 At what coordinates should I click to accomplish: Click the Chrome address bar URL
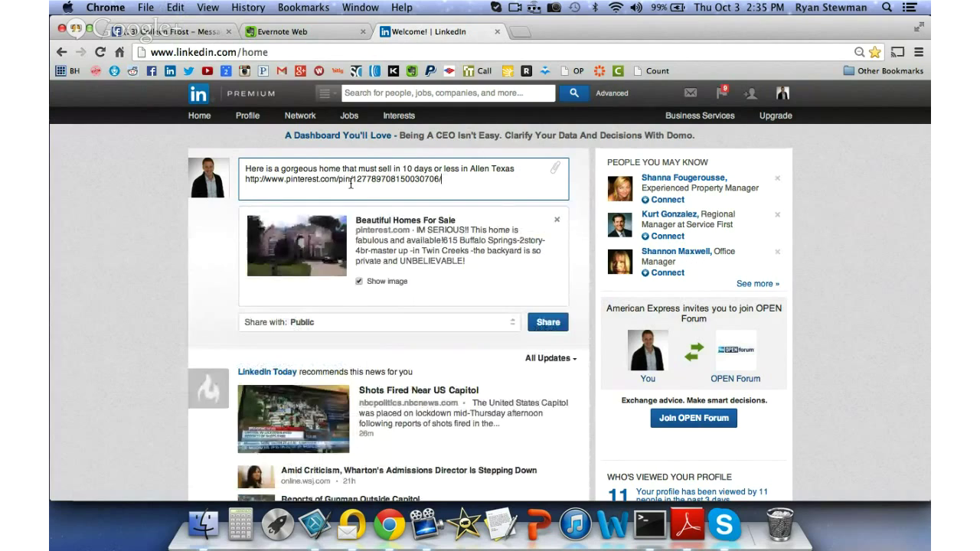click(x=209, y=52)
